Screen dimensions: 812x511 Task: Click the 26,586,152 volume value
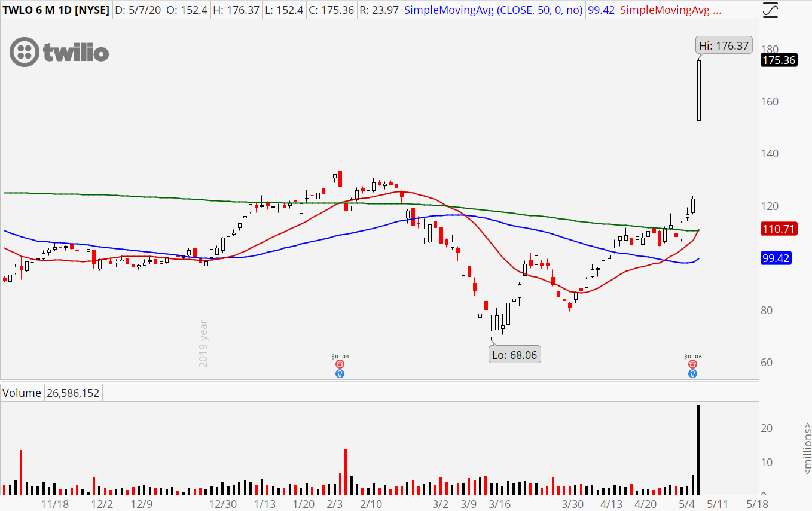[74, 393]
